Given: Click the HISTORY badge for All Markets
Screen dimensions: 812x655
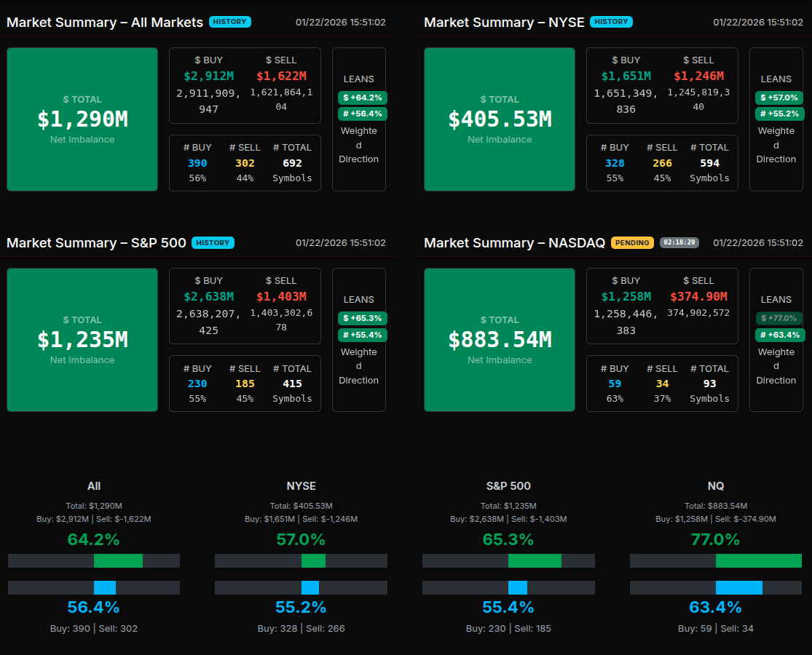Looking at the screenshot, I should 229,22.
